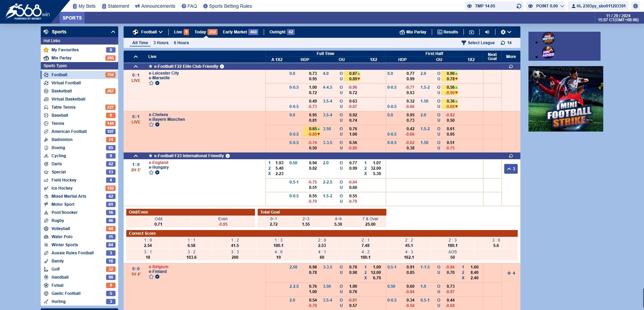Viewport: 644px width, 310px height.
Task: Open Mix Parlay in toolbar
Action: coord(413,32)
